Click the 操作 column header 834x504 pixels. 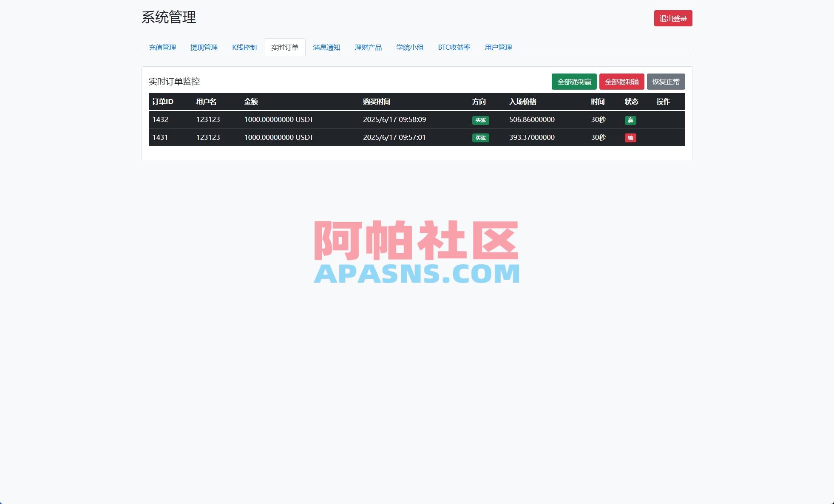[x=664, y=102]
